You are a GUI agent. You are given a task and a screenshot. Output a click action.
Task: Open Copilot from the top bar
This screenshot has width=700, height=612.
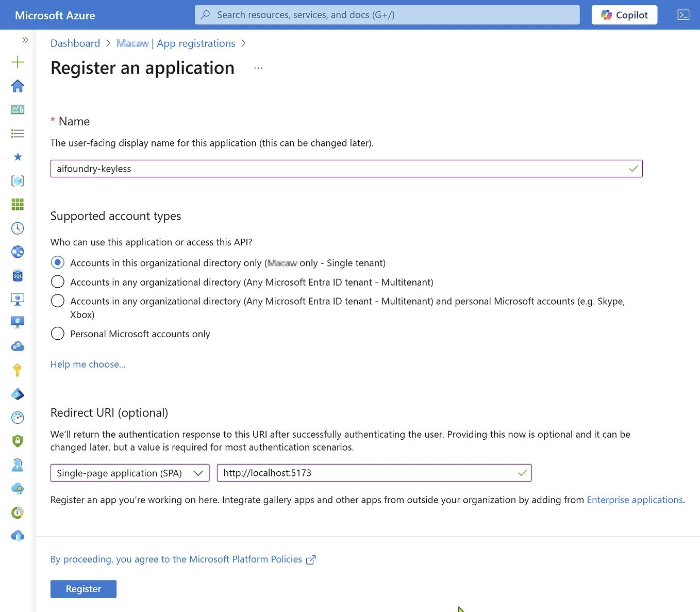click(624, 14)
